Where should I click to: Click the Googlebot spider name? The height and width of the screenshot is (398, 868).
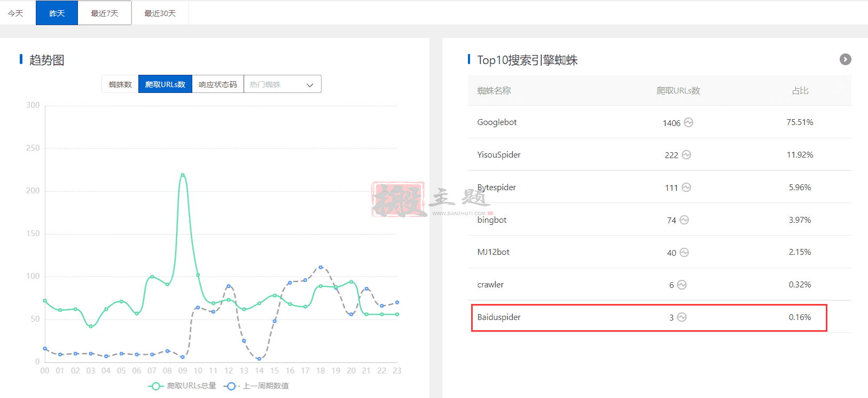(x=497, y=122)
